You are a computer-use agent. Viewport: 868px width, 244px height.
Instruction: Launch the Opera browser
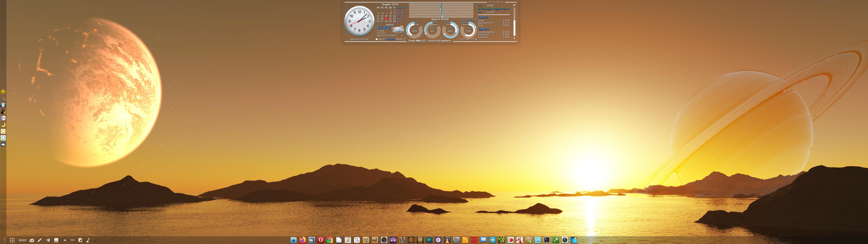321,240
